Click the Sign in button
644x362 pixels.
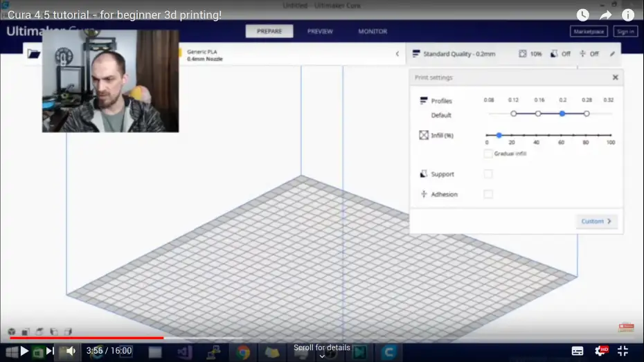(625, 31)
